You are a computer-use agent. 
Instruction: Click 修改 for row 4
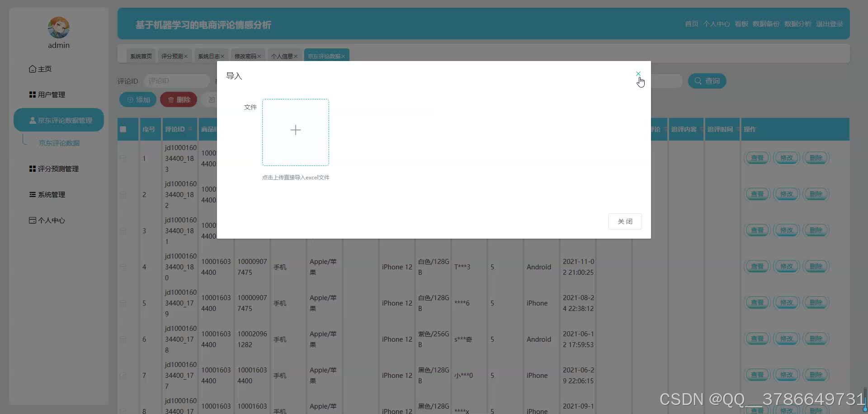(x=787, y=266)
